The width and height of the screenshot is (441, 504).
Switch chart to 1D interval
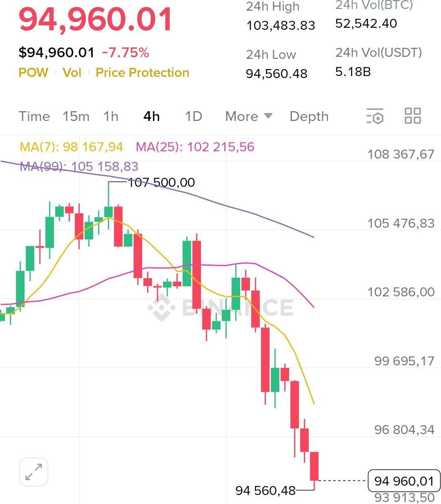(194, 116)
